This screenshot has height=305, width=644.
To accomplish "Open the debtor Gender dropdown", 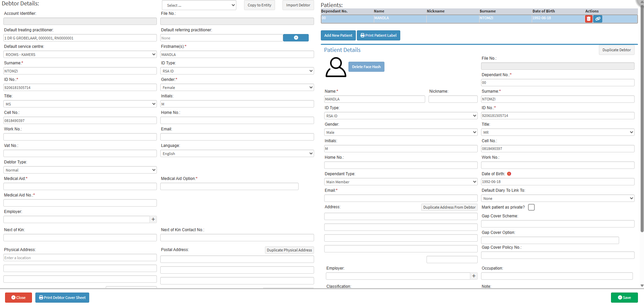I will pos(237,88).
